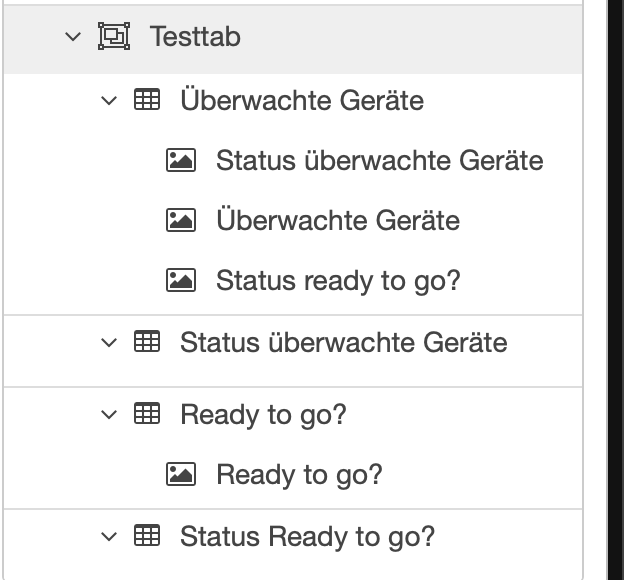
Task: Click the image icon of the child Überwachte Geräte
Action: tap(180, 220)
